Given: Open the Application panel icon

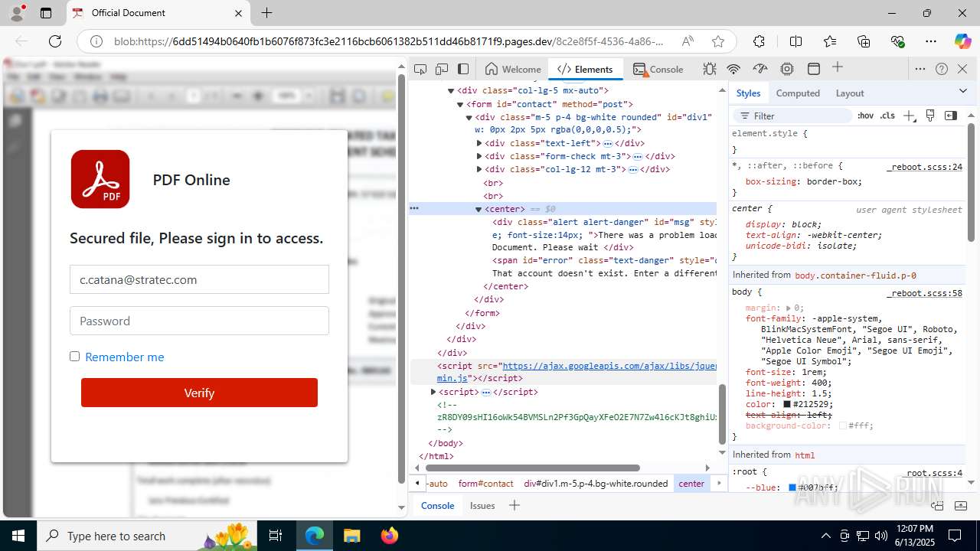Looking at the screenshot, I should 814,69.
